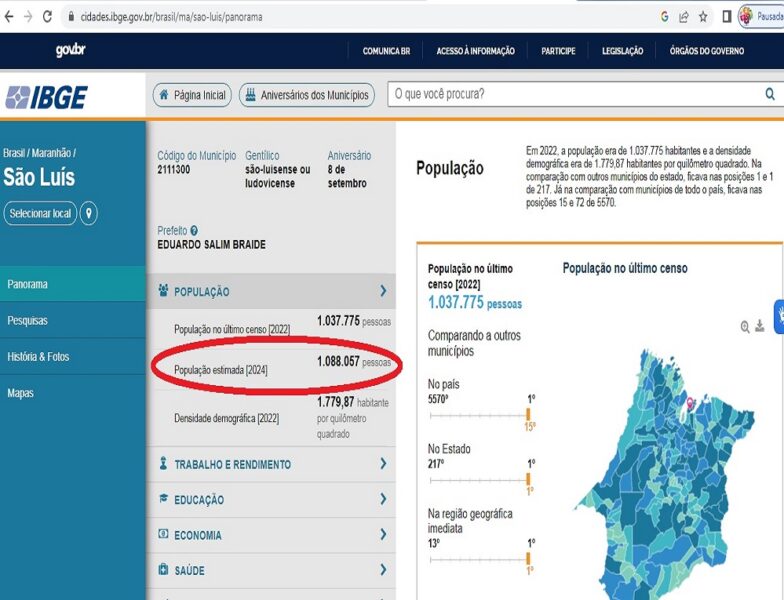Open História & Fotos sidebar item

point(72,356)
